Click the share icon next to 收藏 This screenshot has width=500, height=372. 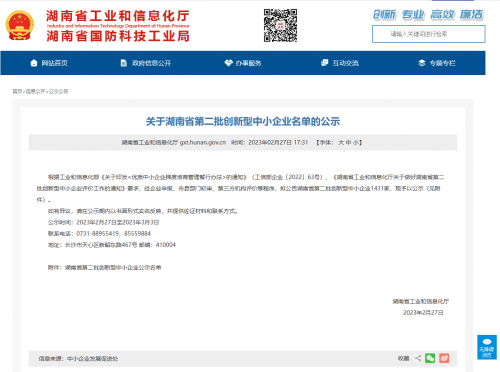pos(418,358)
